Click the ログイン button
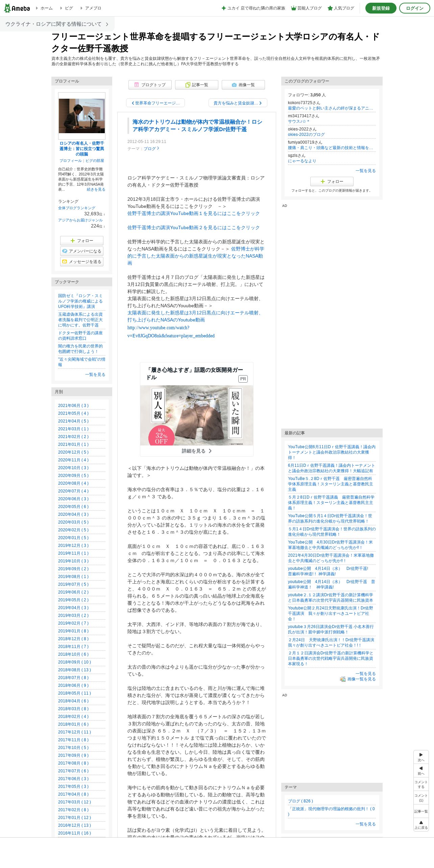The width and height of the screenshot is (434, 868). point(415,8)
